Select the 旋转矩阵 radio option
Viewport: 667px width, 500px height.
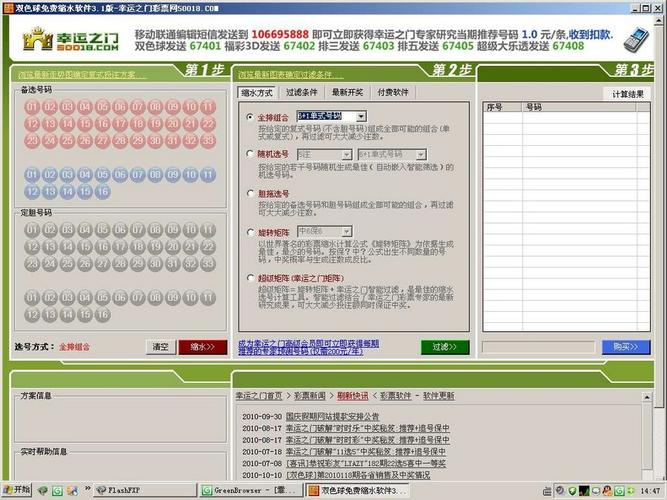click(250, 232)
